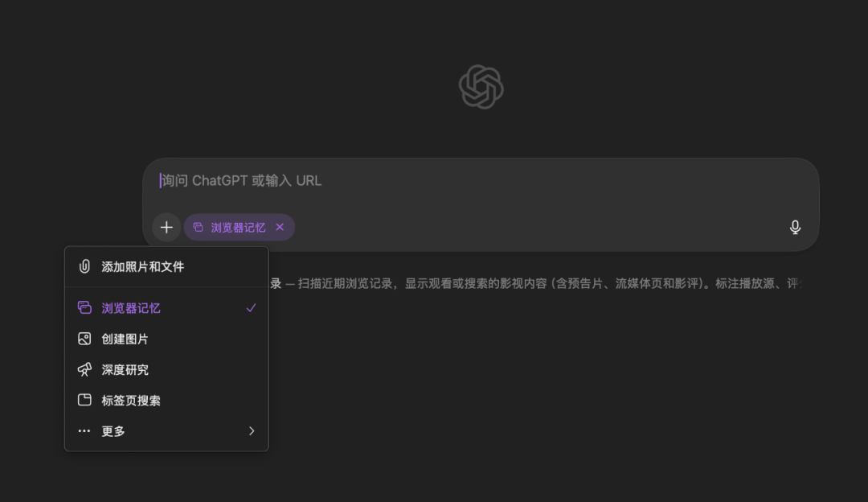Uncheck the checkmark next to 浏览器记忆

tap(251, 308)
